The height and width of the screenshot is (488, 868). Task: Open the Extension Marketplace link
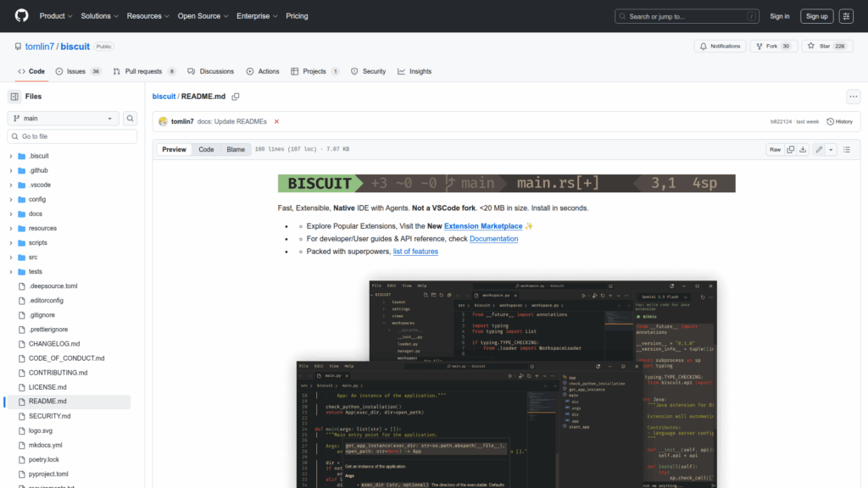pyautogui.click(x=483, y=226)
